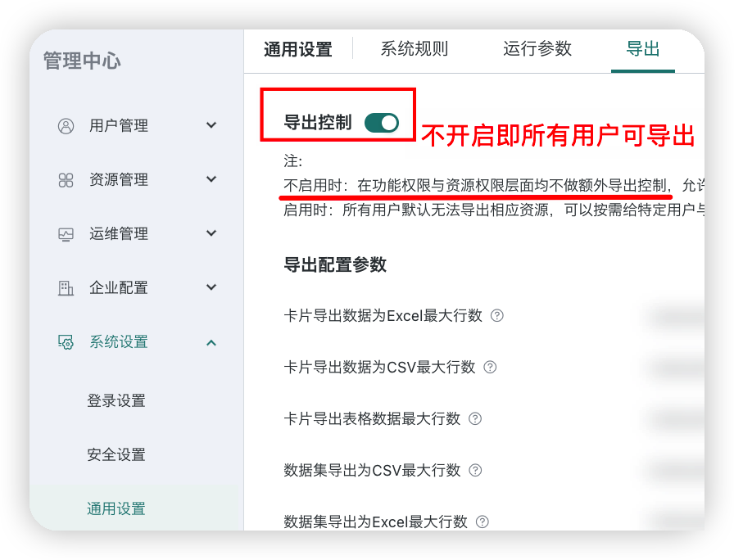Click the 资源管理 menu label

click(119, 179)
